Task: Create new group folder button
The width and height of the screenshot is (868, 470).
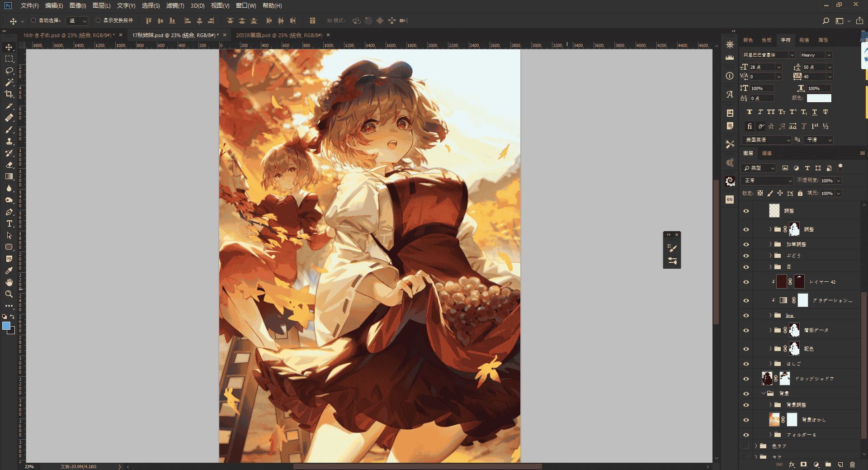Action: 828,465
